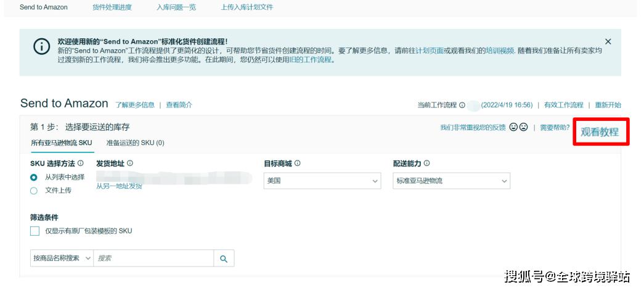Select the 从列表中选择 radio button
This screenshot has width=644, height=290.
[x=34, y=178]
